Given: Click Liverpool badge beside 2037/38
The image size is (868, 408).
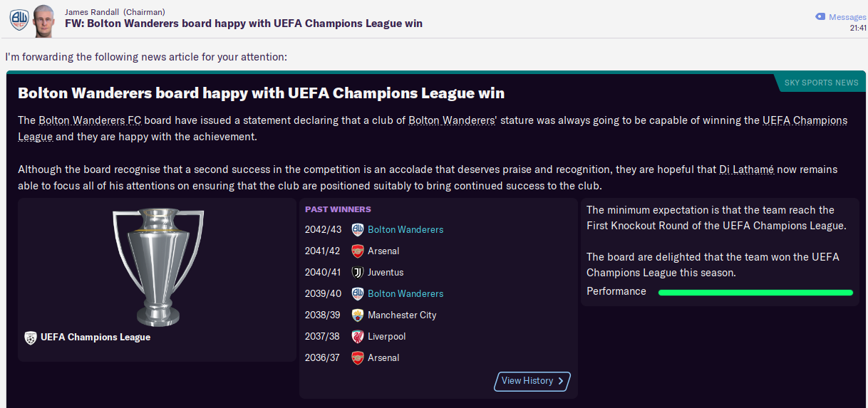Looking at the screenshot, I should (x=358, y=337).
